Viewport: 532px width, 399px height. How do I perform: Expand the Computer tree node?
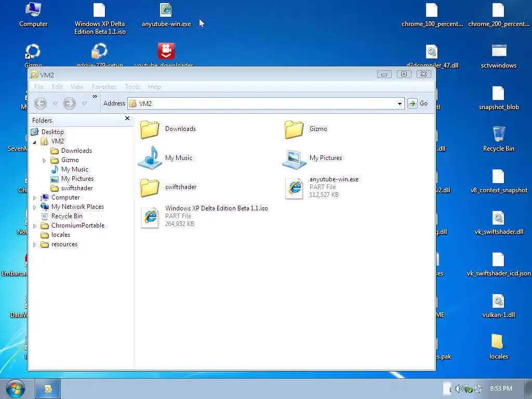34,198
